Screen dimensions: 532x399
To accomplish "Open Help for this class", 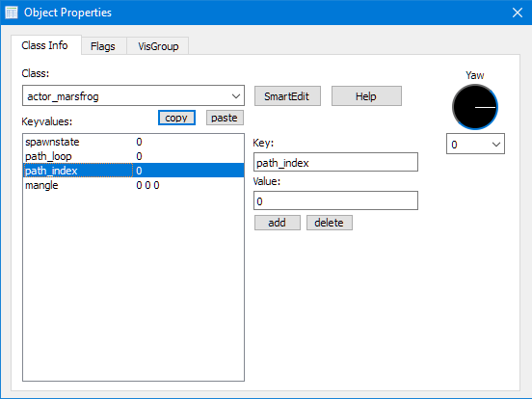I will click(366, 96).
